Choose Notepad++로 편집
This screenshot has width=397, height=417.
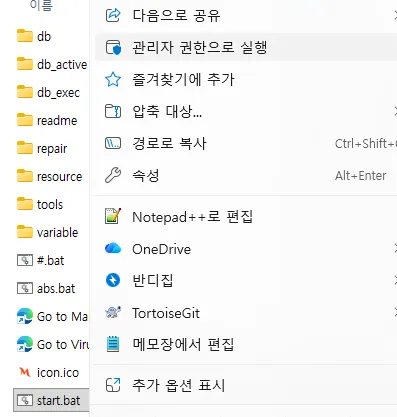246,217
